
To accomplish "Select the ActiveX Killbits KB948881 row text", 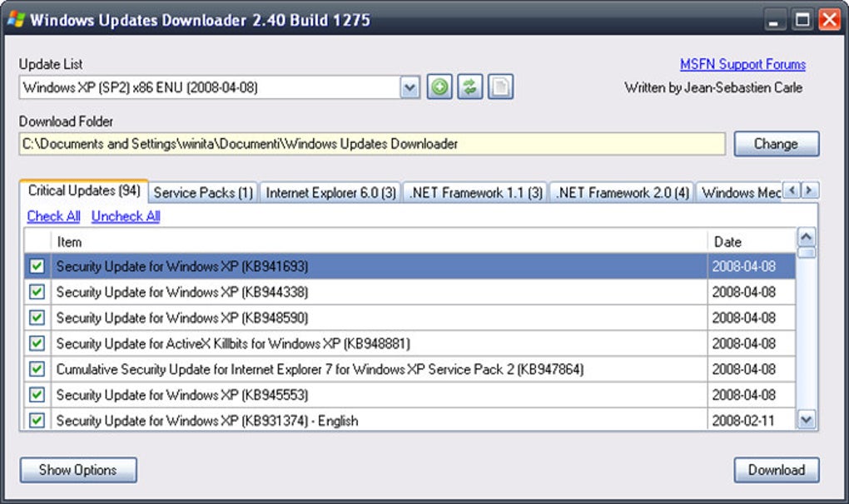I will tap(233, 343).
